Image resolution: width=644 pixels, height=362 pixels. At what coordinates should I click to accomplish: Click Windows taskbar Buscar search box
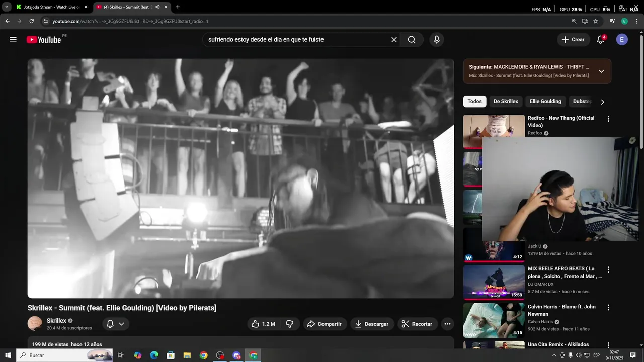pos(64,355)
